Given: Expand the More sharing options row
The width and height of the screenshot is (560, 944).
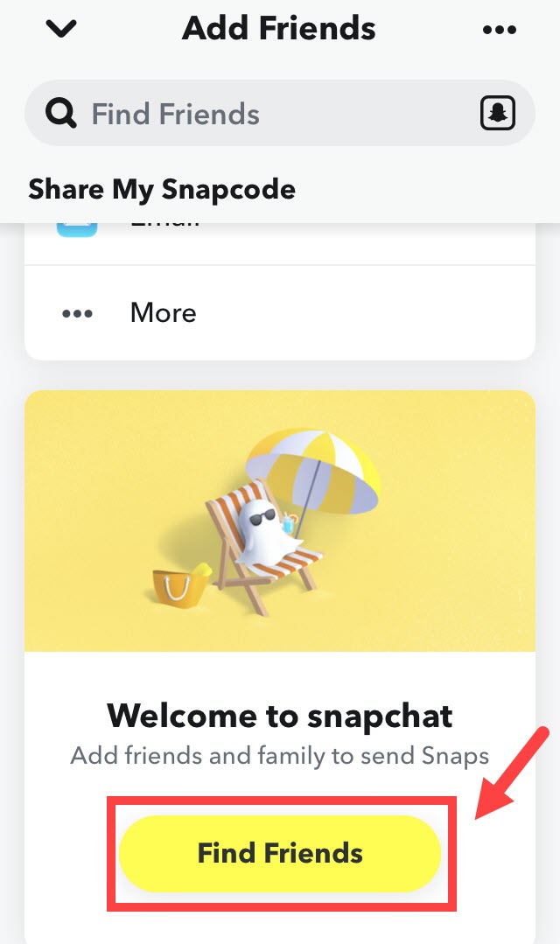Looking at the screenshot, I should click(279, 313).
